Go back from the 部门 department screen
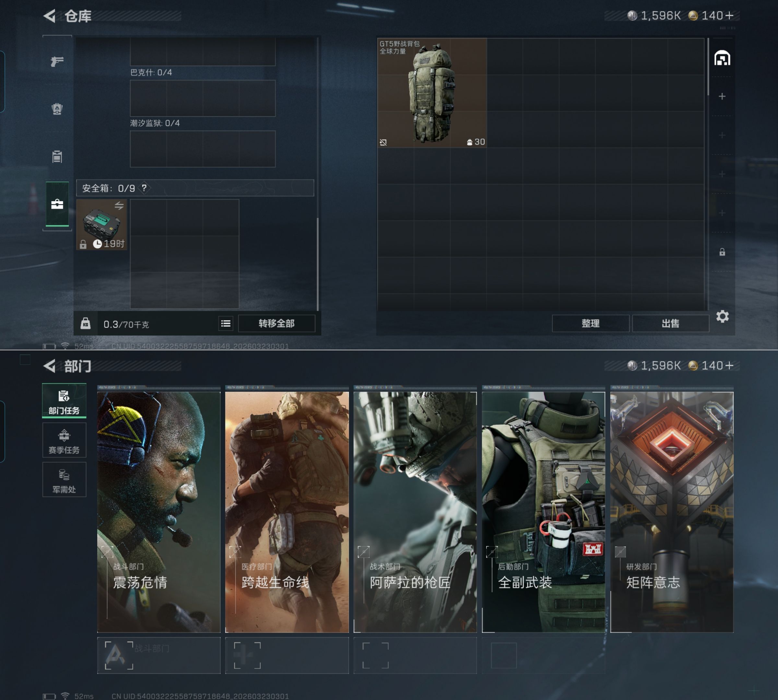 tap(50, 366)
